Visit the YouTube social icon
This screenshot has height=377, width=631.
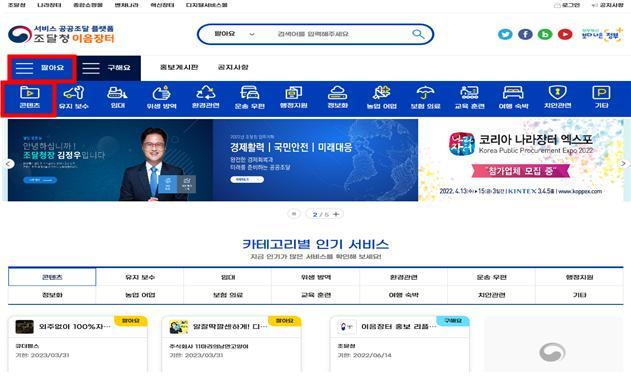point(565,34)
